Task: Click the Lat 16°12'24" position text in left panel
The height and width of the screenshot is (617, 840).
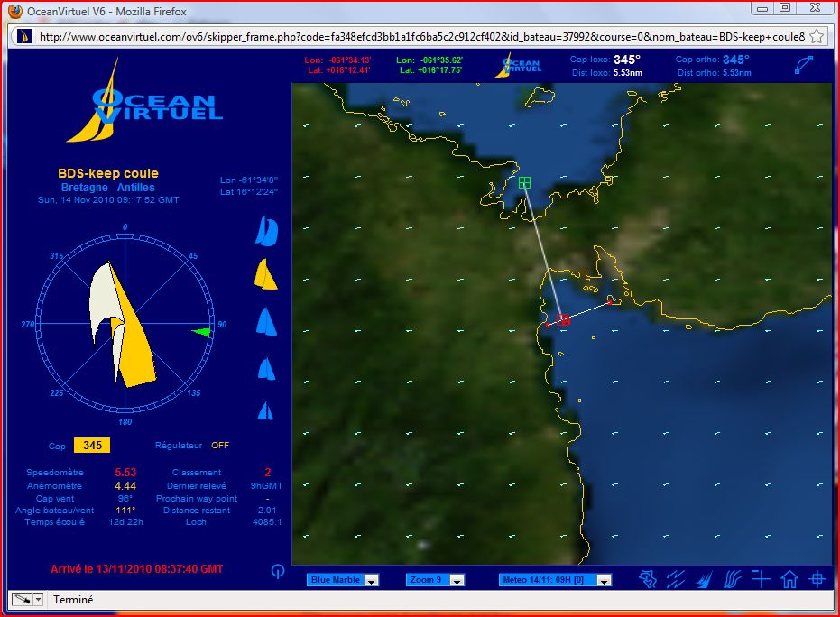Action: point(249,192)
